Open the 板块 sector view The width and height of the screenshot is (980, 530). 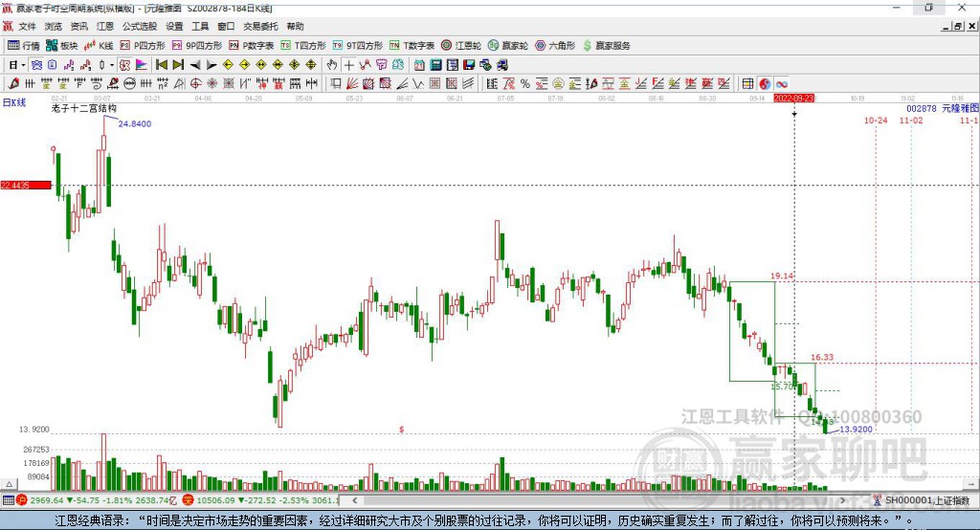coord(61,46)
